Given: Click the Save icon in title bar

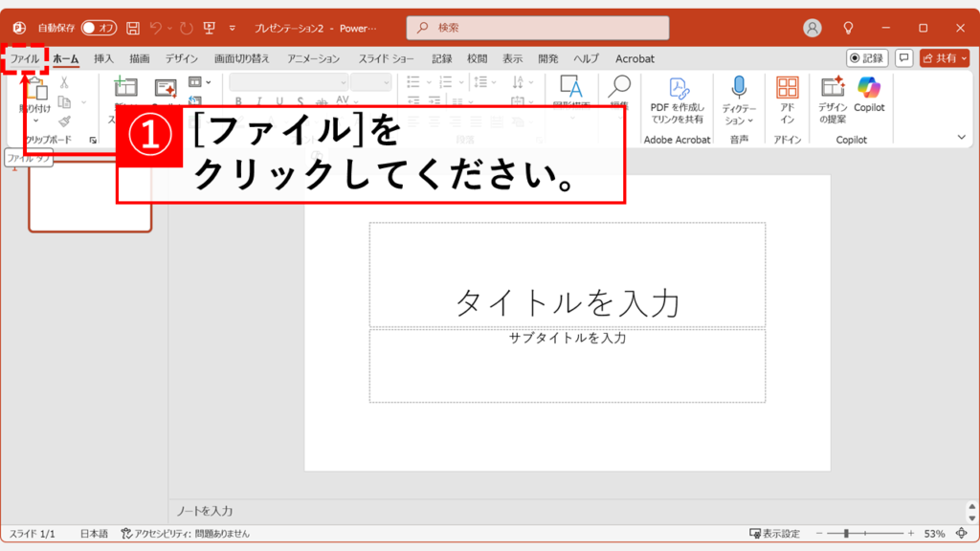Looking at the screenshot, I should [x=132, y=28].
